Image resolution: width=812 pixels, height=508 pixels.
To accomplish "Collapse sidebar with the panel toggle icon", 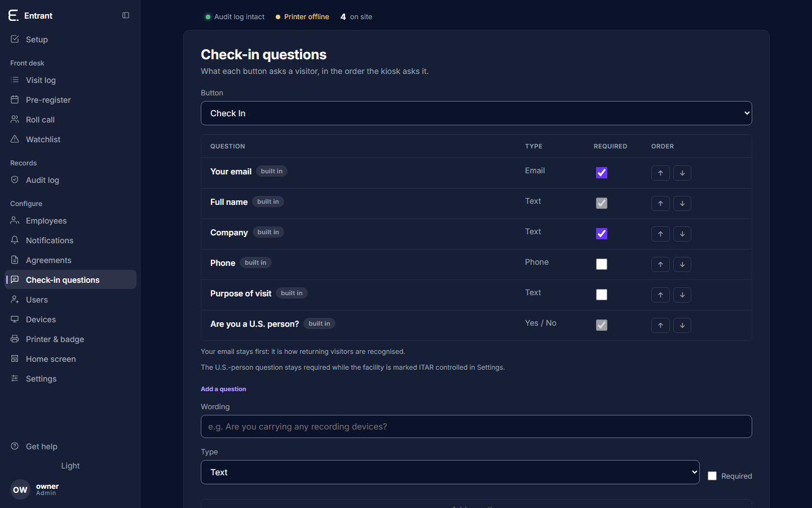I will click(x=126, y=15).
